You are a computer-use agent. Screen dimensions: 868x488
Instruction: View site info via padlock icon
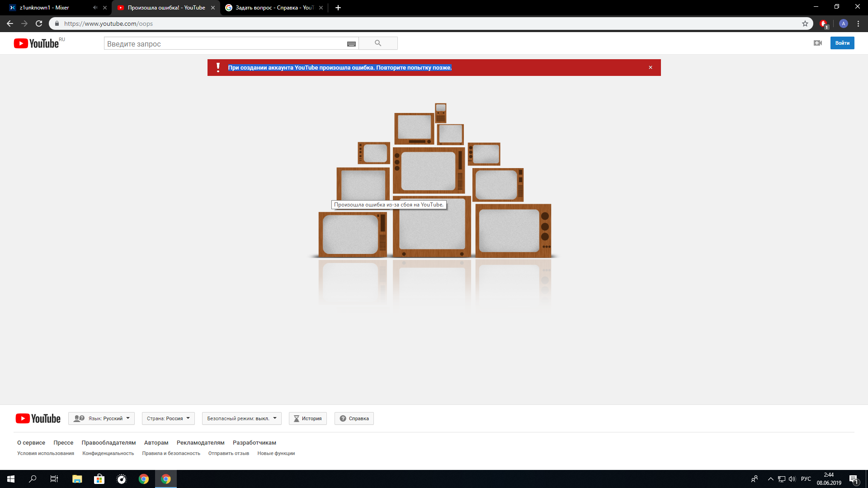(x=57, y=23)
